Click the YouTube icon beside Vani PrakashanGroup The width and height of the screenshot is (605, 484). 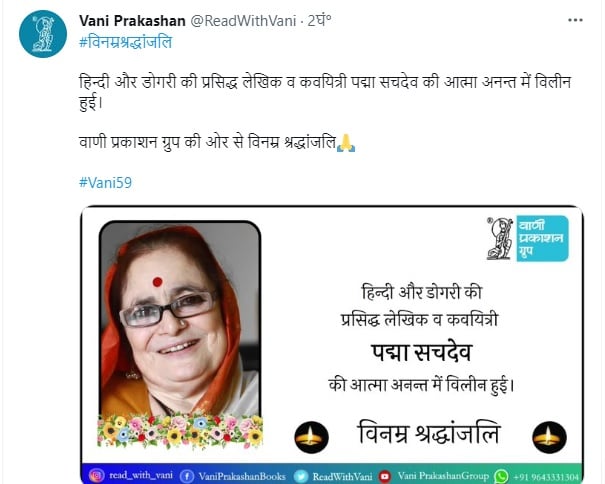pos(385,476)
